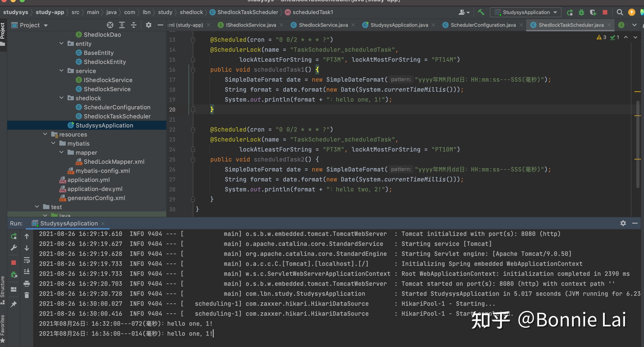
Task: Collapse the mybatis folder in resources
Action: pyautogui.click(x=53, y=143)
